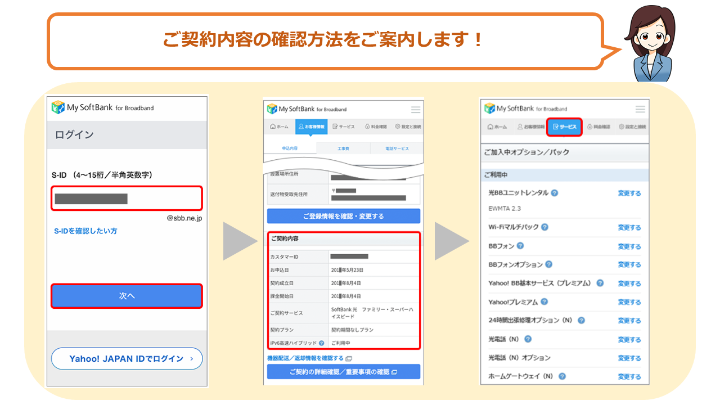The image size is (720, 405).
Task: Open help icon beside IPv6高速ハイブリッド
Action: coord(321,343)
